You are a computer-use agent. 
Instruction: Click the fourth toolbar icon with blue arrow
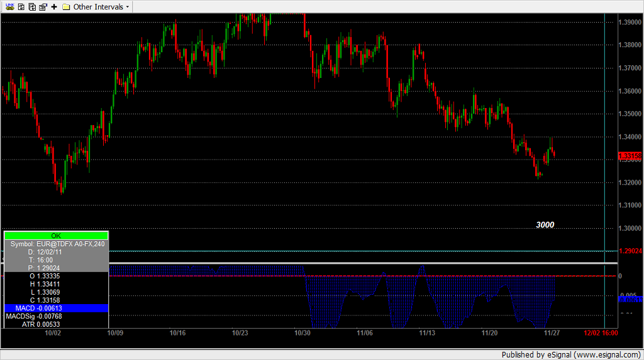pos(43,6)
